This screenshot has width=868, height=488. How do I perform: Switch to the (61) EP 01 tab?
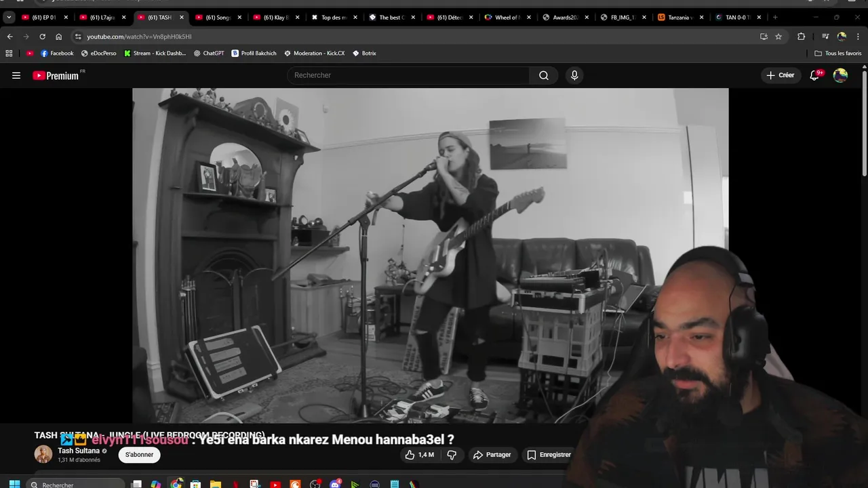point(43,17)
